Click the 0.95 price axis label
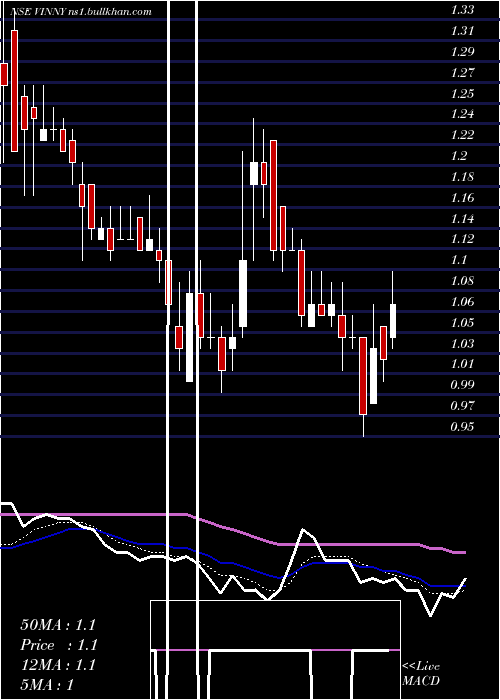500x700 pixels. point(462,426)
